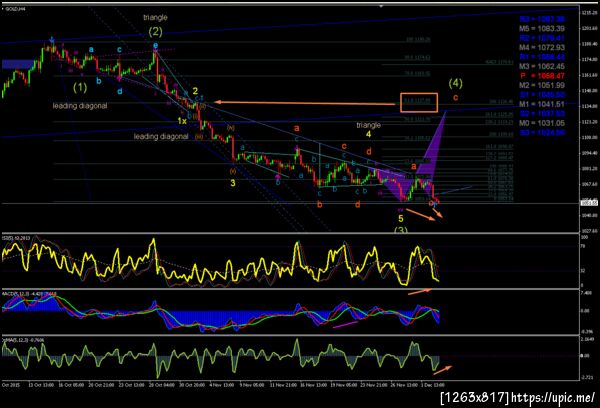This screenshot has width=600, height=408.
Task: Click the M2 = 1051.99 level
Action: tap(542, 85)
